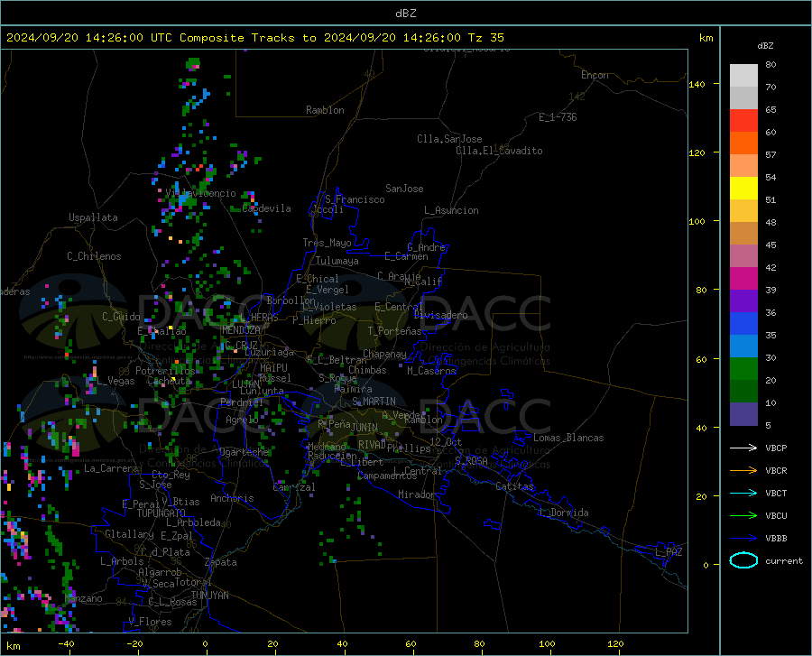The image size is (812, 656).
Task: Select the light orange swatch below 57
Action: point(743,166)
